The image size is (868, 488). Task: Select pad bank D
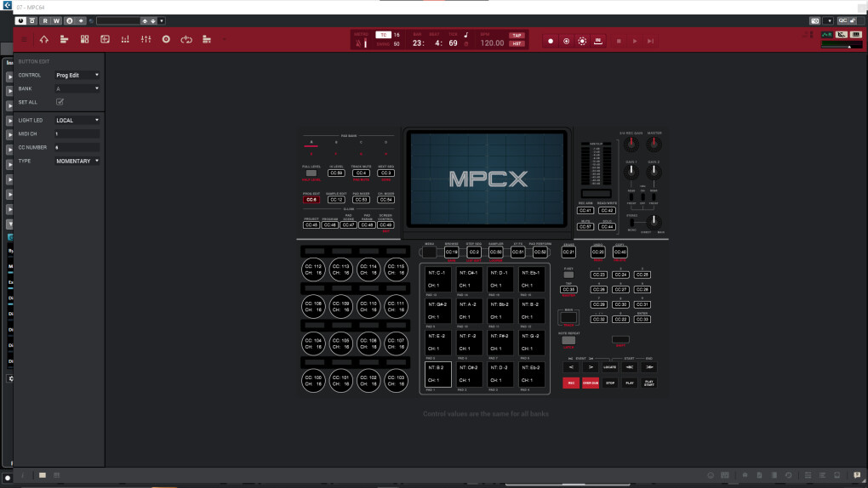pyautogui.click(x=385, y=144)
